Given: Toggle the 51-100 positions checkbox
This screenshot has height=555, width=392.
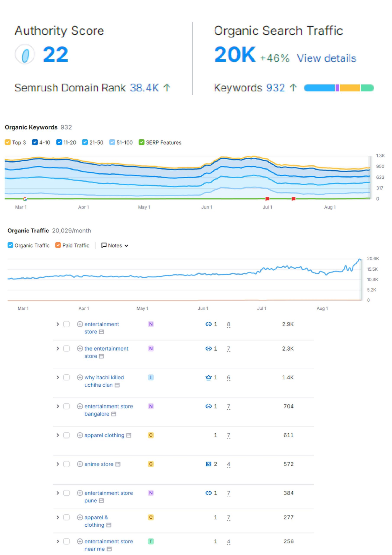Looking at the screenshot, I should (112, 142).
